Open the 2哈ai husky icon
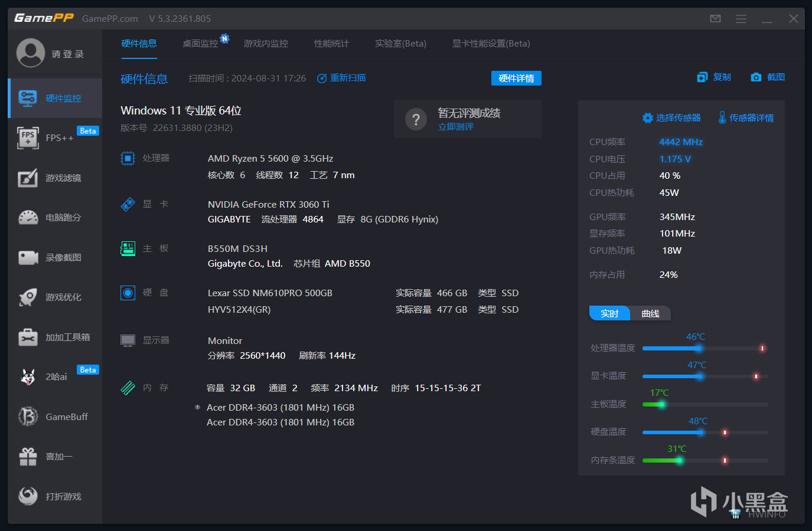Image resolution: width=812 pixels, height=531 pixels. coord(28,376)
